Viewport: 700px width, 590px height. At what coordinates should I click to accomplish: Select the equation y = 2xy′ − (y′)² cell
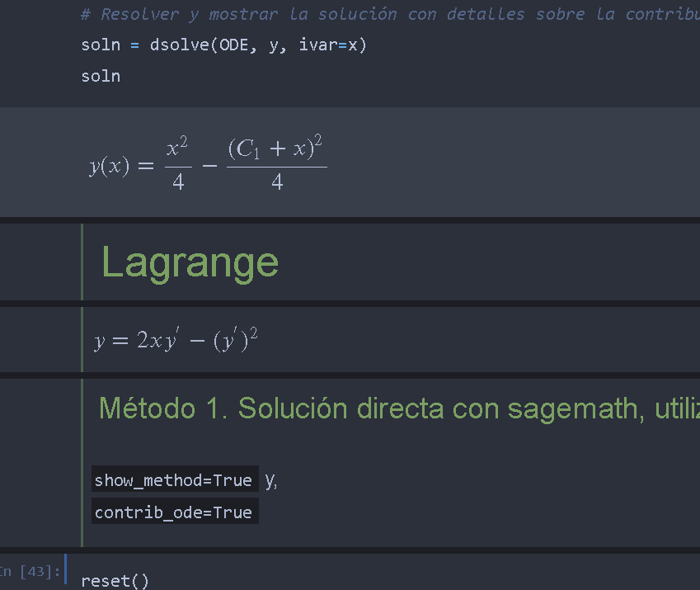click(176, 340)
